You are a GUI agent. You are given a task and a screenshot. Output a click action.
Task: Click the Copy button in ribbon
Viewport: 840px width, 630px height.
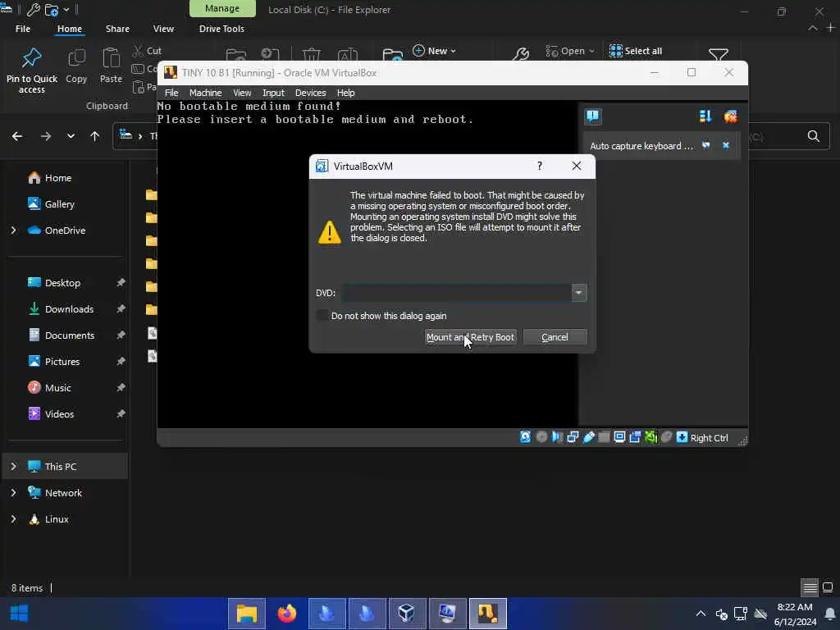click(76, 67)
